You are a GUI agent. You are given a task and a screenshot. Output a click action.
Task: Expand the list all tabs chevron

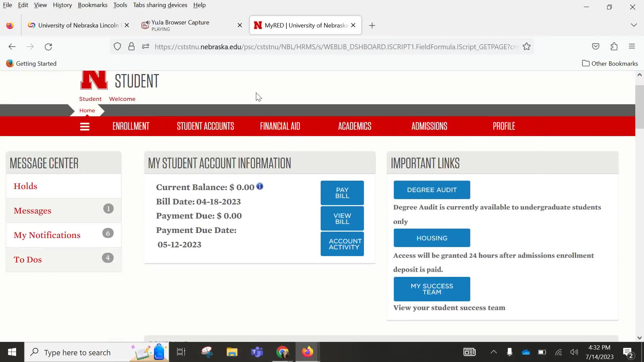point(634,25)
